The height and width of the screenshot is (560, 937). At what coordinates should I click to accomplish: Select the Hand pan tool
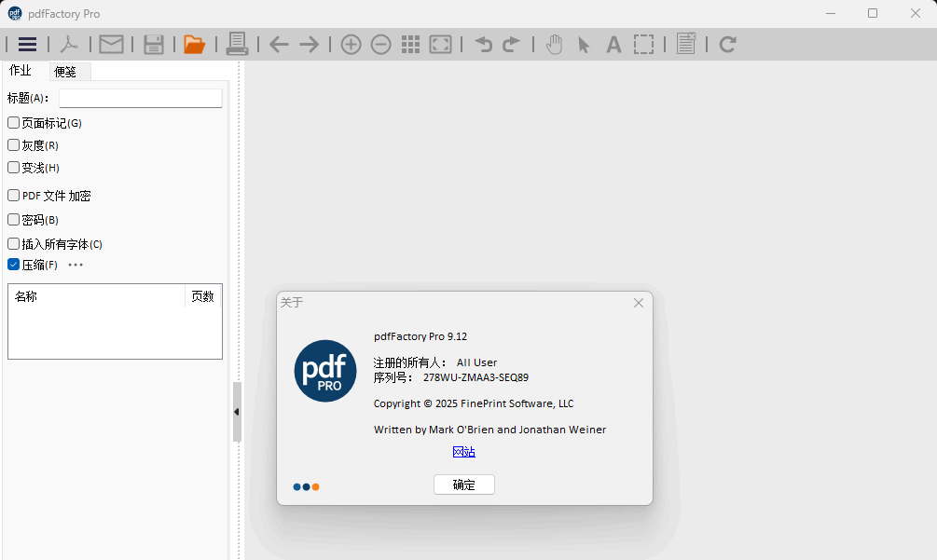point(554,45)
